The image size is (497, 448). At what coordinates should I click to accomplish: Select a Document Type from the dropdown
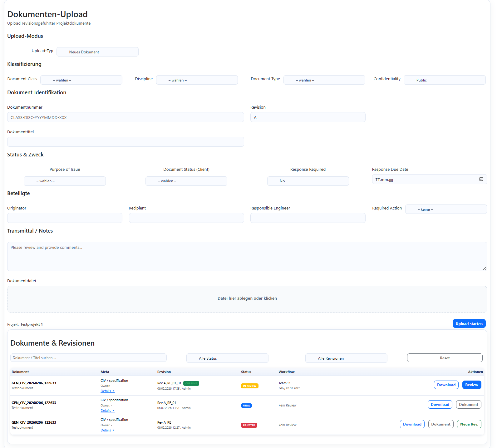pos(324,80)
